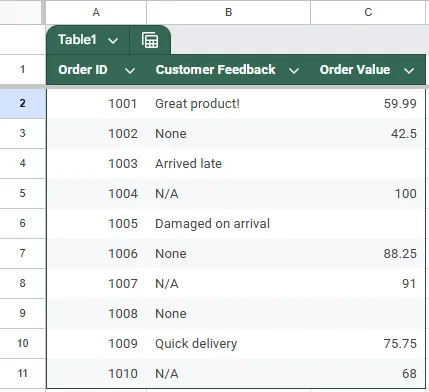Select the order value 42.5 cell

[x=368, y=134]
